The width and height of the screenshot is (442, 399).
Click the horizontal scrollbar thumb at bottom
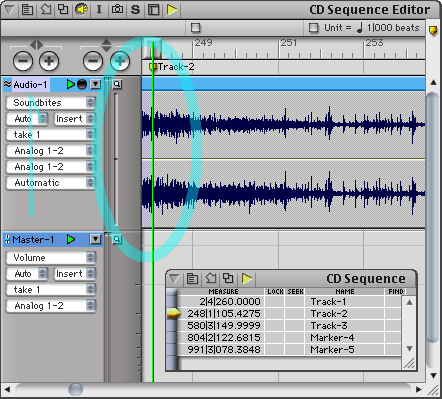tap(76, 389)
